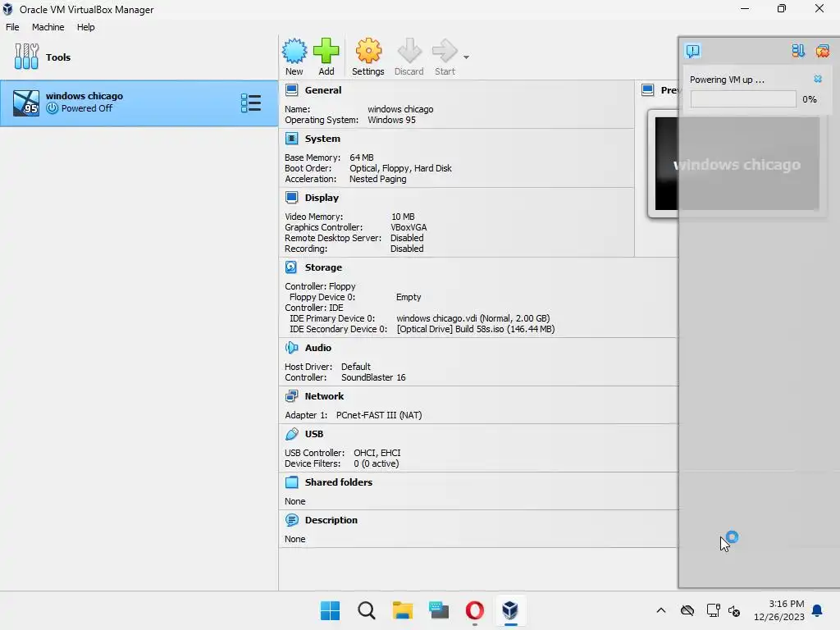Image resolution: width=840 pixels, height=630 pixels.
Task: Open Shared folders settings header link
Action: click(x=339, y=482)
